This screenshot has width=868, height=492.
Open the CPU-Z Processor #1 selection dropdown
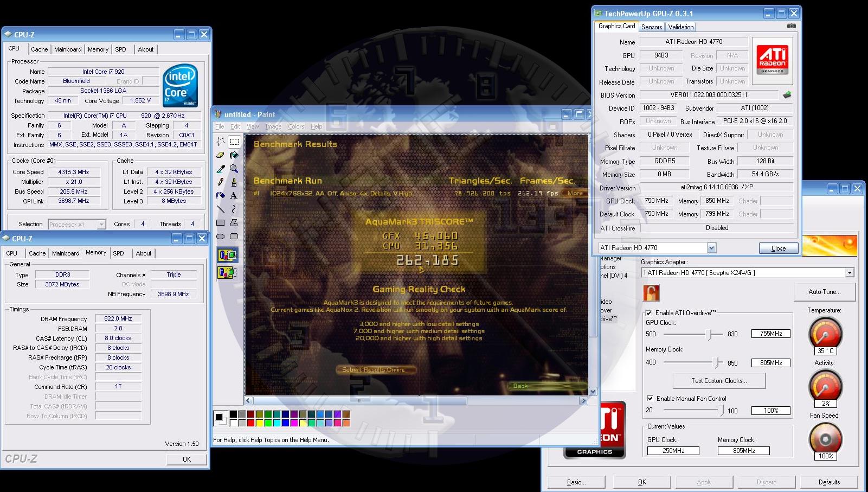pyautogui.click(x=101, y=225)
